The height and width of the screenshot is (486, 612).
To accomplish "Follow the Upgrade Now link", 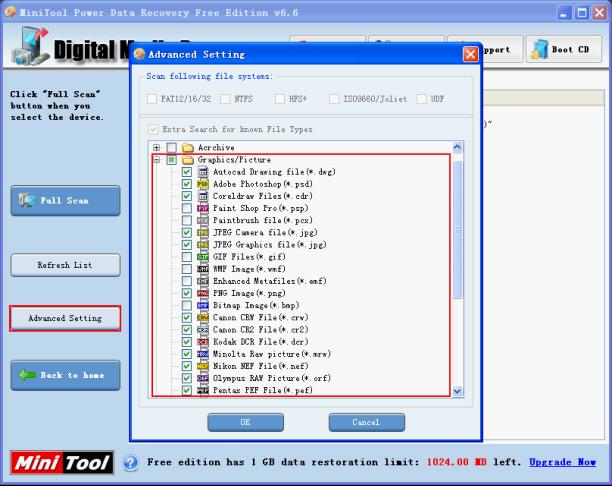I will [562, 463].
